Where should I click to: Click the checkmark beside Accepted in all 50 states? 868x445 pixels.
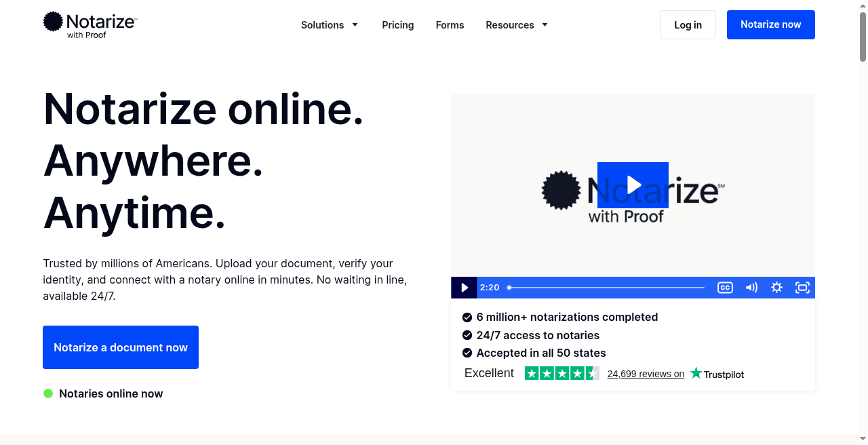[x=467, y=353]
